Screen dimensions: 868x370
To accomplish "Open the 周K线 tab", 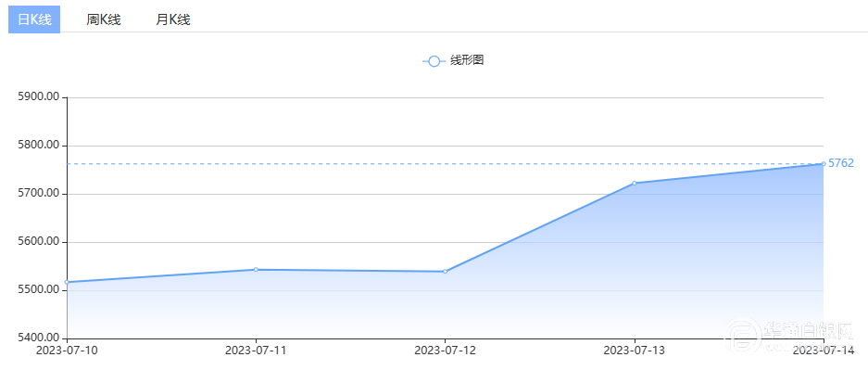I will (104, 20).
